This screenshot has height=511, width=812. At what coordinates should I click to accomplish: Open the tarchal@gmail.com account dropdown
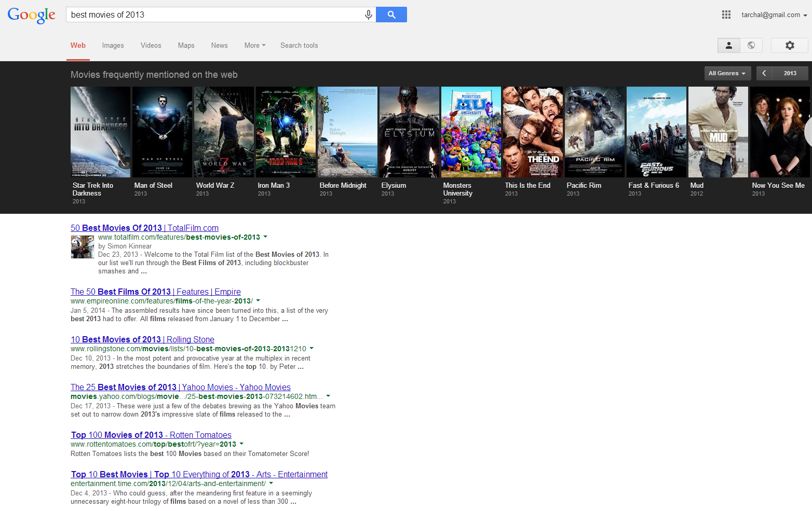point(774,15)
